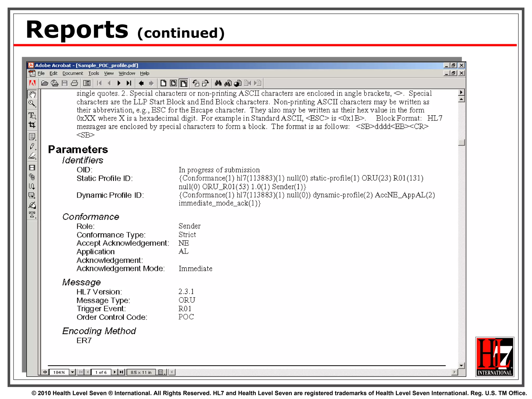Click the status bar Previous Page button

(x=88, y=372)
